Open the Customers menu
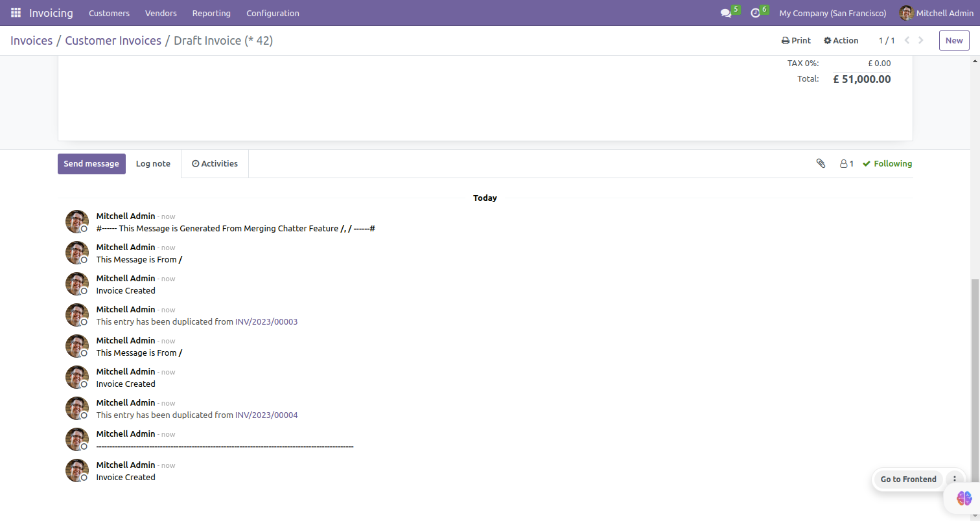The width and height of the screenshot is (980, 521). point(109,13)
